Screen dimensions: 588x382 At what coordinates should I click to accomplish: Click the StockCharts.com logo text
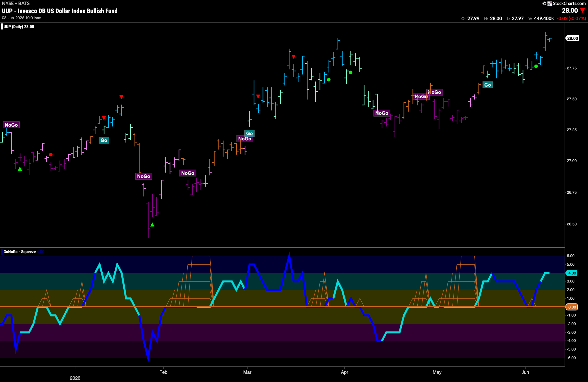click(x=569, y=3)
